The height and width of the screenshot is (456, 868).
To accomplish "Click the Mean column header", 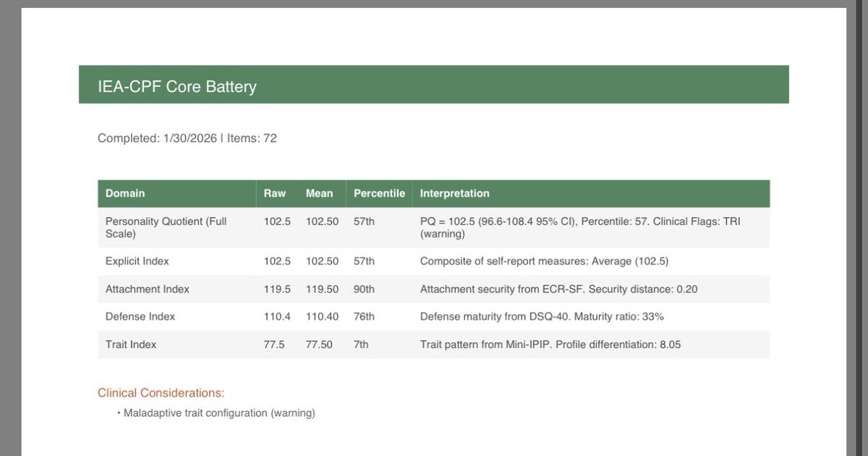I will click(320, 193).
